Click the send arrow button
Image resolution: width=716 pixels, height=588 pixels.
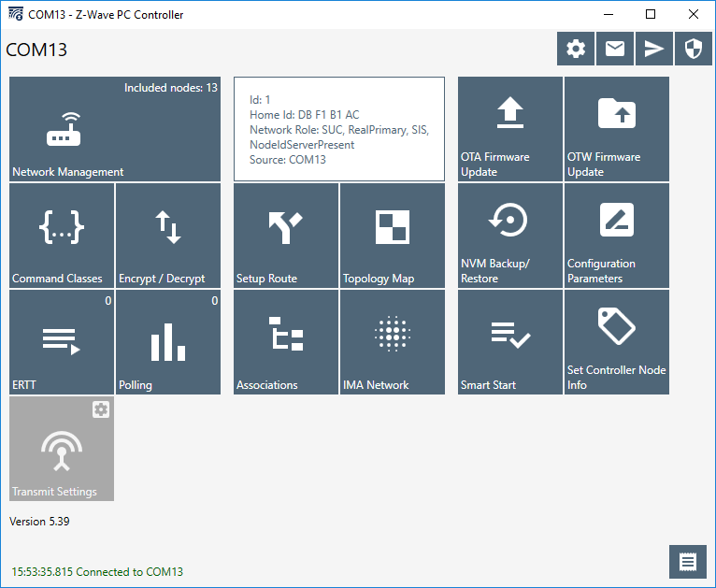(x=654, y=49)
